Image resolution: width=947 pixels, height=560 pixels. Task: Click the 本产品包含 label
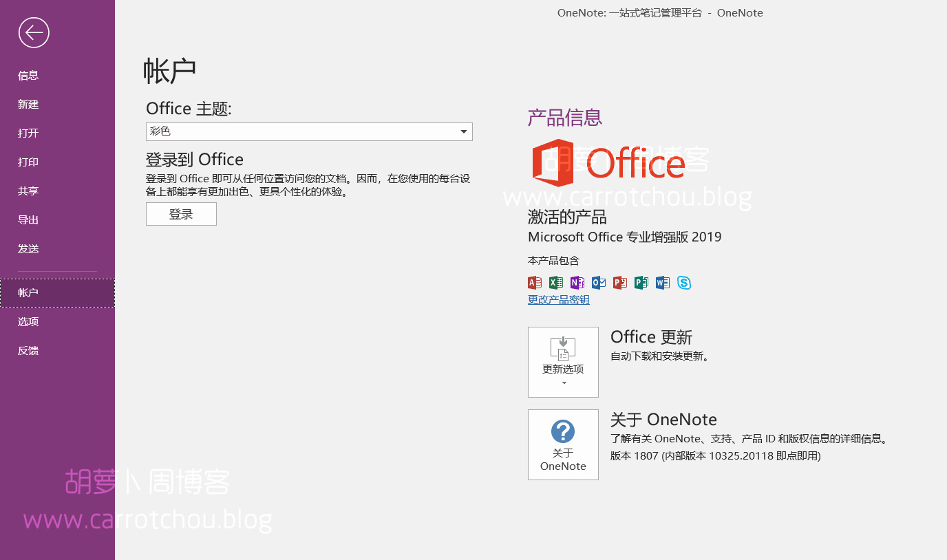(x=553, y=261)
